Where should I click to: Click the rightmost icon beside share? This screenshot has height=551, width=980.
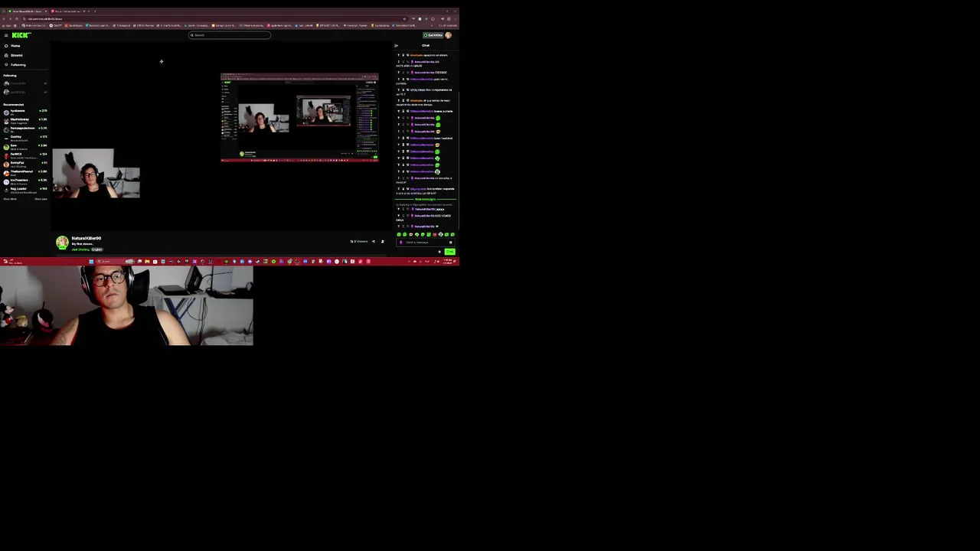pyautogui.click(x=383, y=242)
